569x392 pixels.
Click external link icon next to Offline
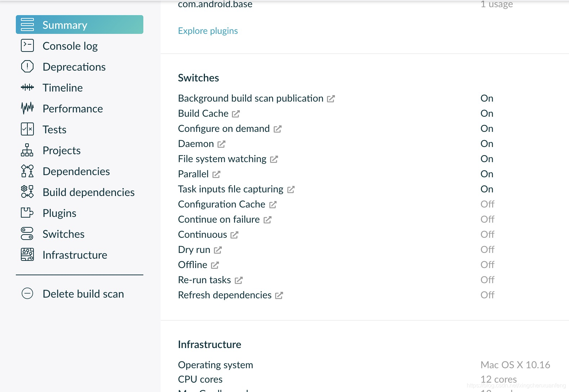click(x=215, y=265)
